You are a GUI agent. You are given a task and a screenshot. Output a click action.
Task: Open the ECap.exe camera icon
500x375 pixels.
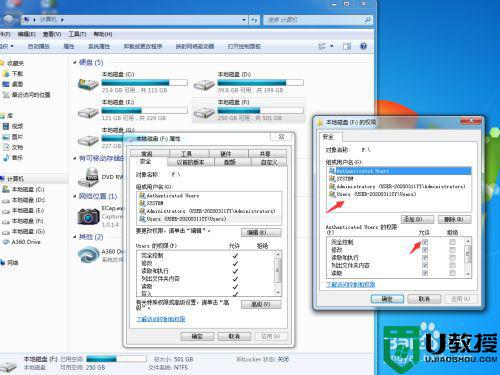pos(88,217)
